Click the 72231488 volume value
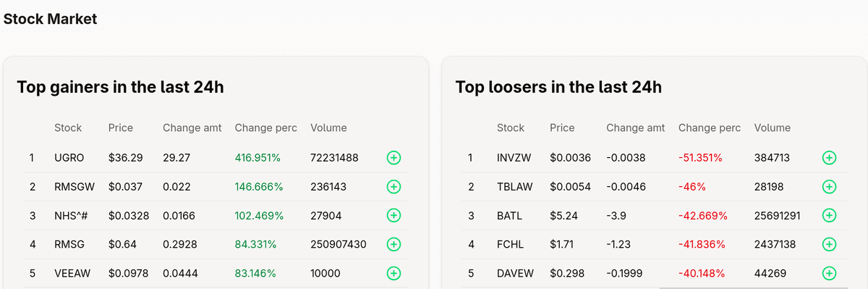The image size is (868, 289). pos(334,157)
